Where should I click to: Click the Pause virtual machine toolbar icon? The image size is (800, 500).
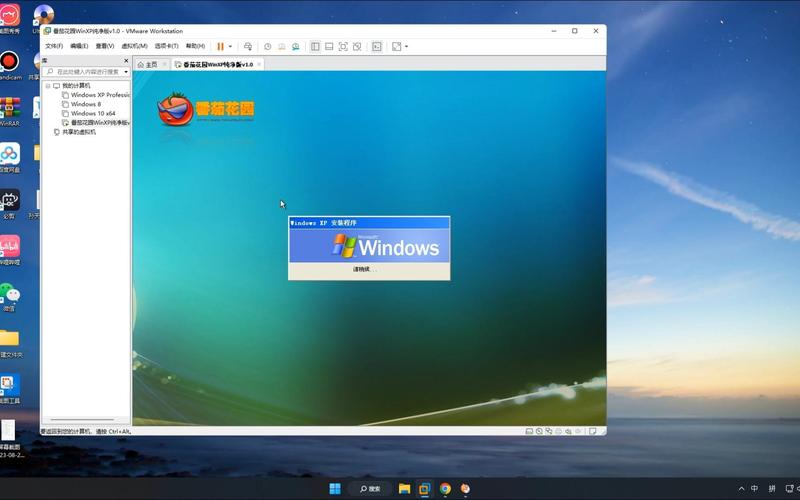pyautogui.click(x=220, y=46)
